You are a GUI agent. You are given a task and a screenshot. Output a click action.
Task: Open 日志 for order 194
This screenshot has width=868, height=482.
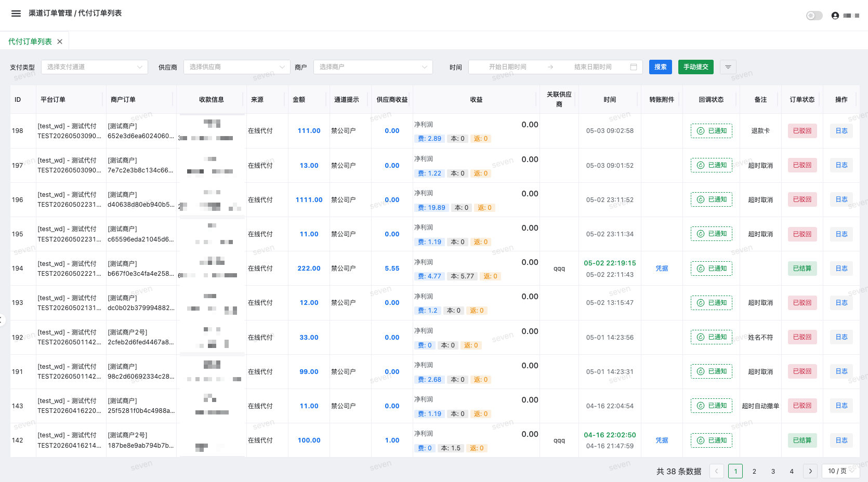pos(841,269)
